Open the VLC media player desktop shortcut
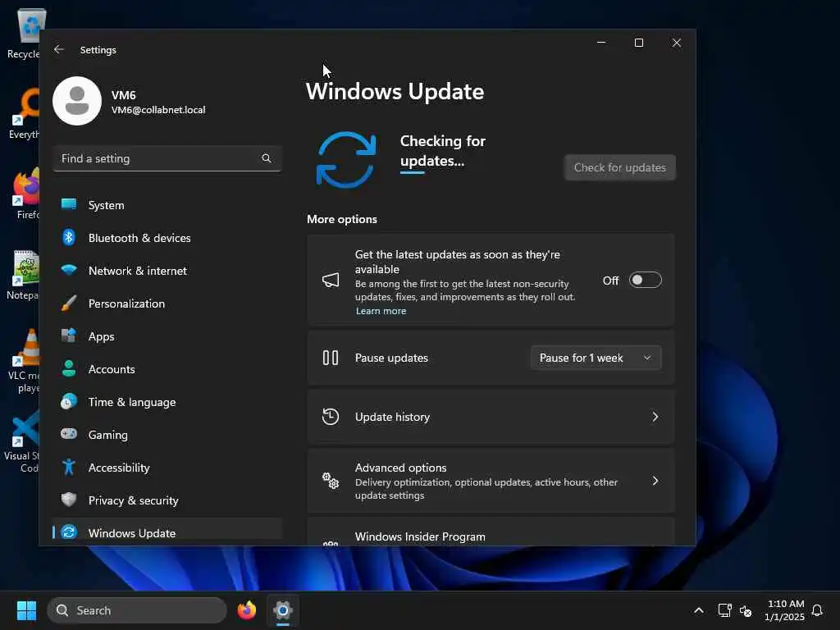The height and width of the screenshot is (630, 840). (24, 361)
